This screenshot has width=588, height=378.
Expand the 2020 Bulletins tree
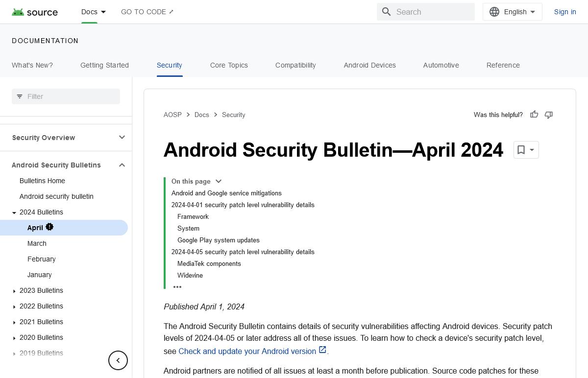tap(14, 338)
